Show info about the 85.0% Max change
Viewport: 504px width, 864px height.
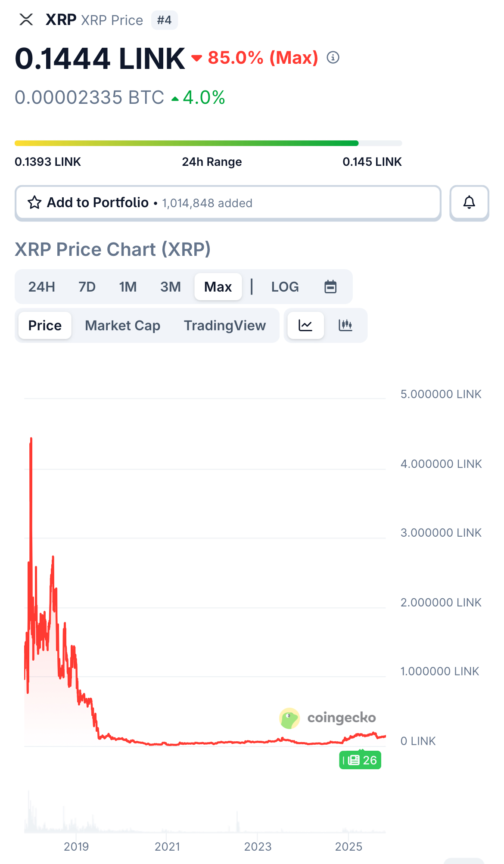pos(333,57)
